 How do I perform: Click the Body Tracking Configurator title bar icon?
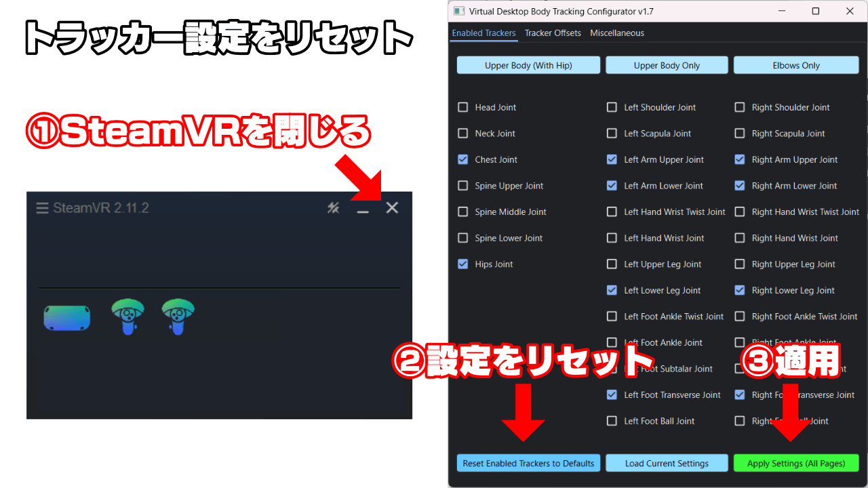pyautogui.click(x=459, y=11)
